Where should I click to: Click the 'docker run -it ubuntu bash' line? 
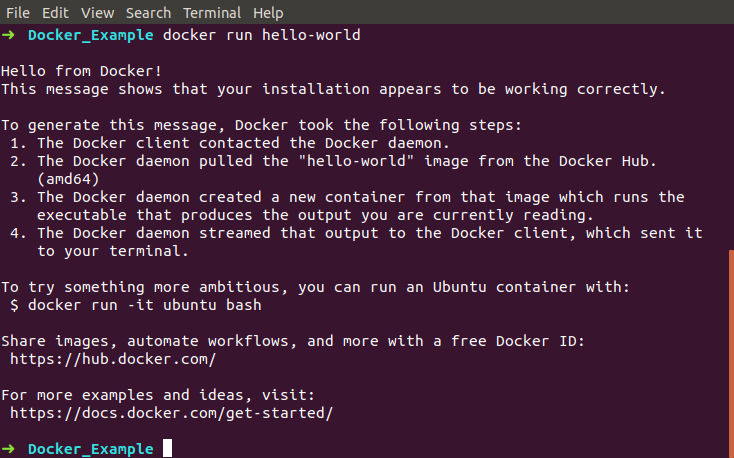coord(136,305)
